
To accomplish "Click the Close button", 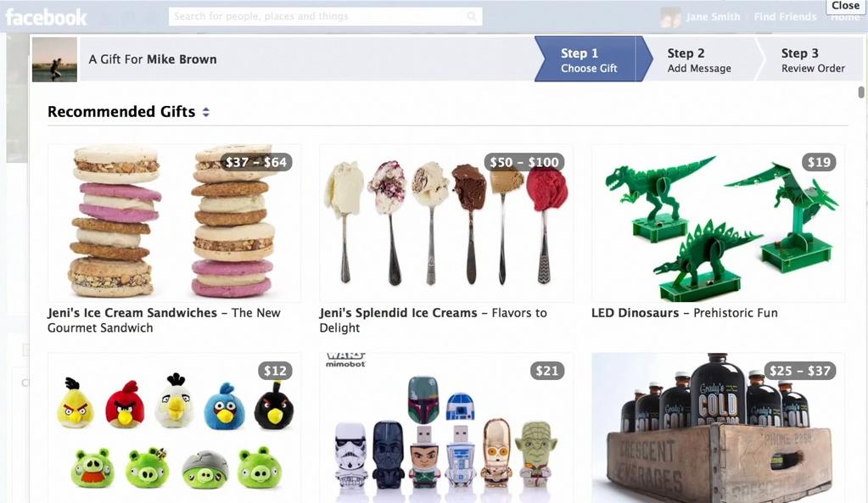I will click(845, 6).
